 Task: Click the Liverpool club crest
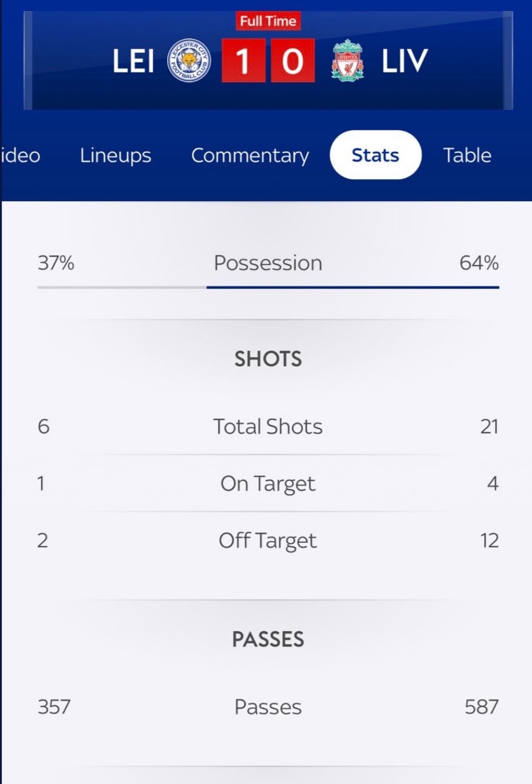click(x=347, y=60)
